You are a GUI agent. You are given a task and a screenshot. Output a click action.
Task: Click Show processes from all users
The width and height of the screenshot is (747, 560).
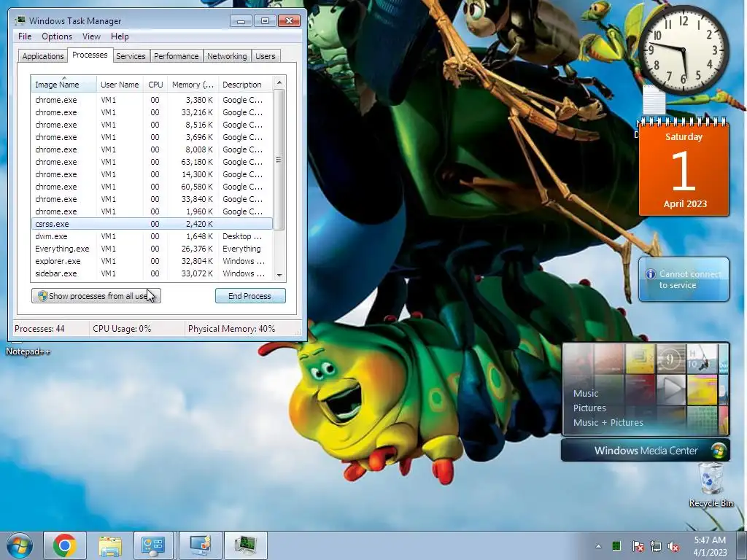click(96, 296)
